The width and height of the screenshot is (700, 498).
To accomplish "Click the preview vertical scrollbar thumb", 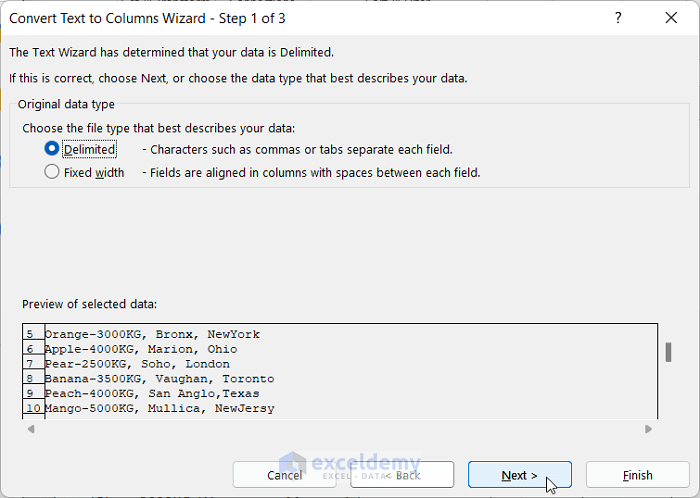I will (x=668, y=352).
